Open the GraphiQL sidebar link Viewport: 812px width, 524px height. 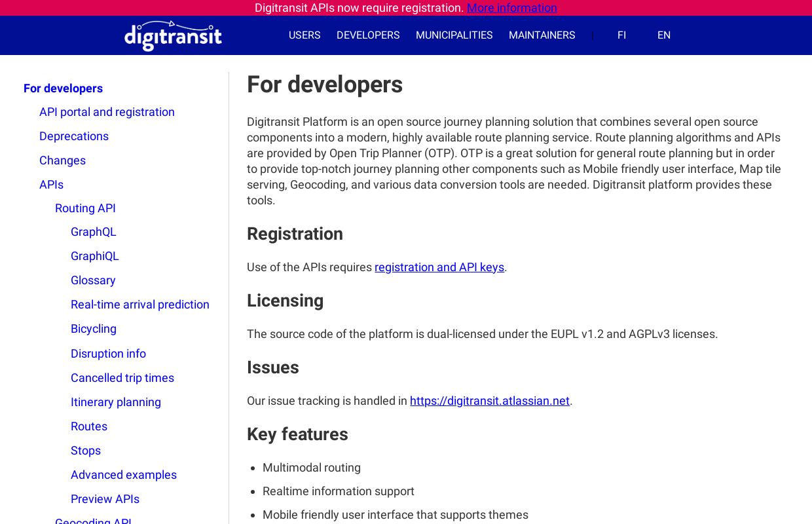[95, 256]
